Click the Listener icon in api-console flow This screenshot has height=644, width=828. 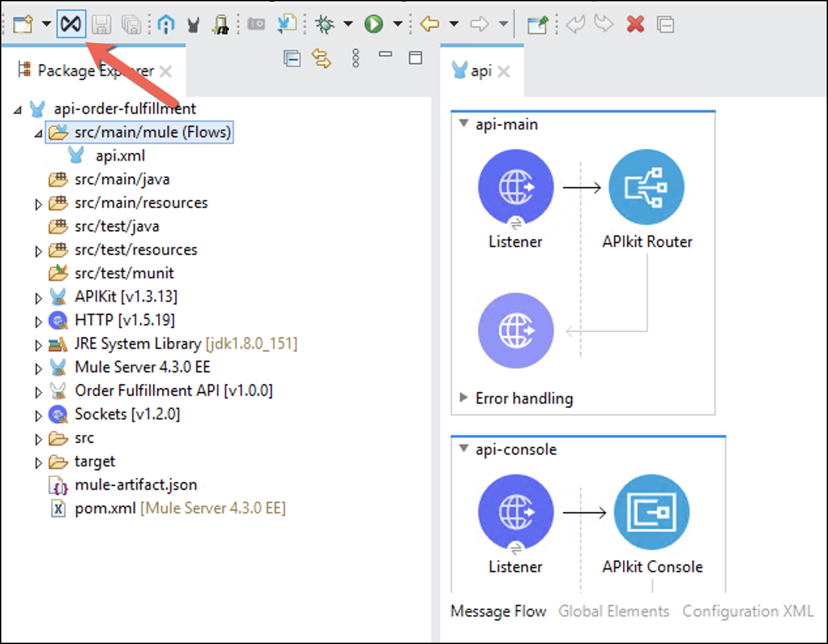tap(516, 512)
